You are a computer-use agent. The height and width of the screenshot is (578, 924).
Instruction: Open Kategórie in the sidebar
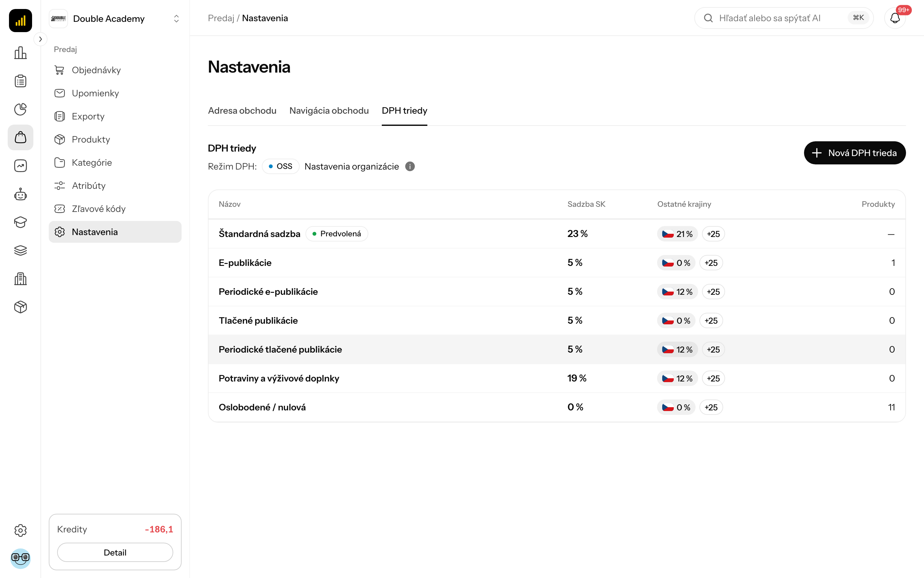[x=115, y=162]
